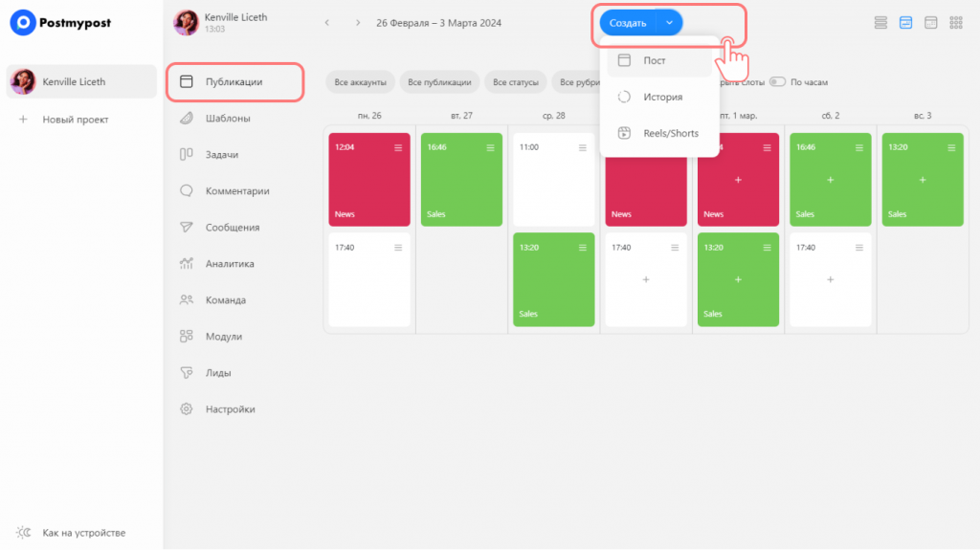Open Задачи section in sidebar
Image resolution: width=980 pixels, height=550 pixels.
click(x=222, y=155)
